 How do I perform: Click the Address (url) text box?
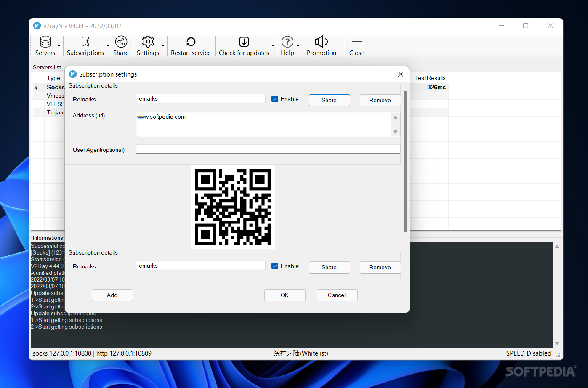[264, 125]
